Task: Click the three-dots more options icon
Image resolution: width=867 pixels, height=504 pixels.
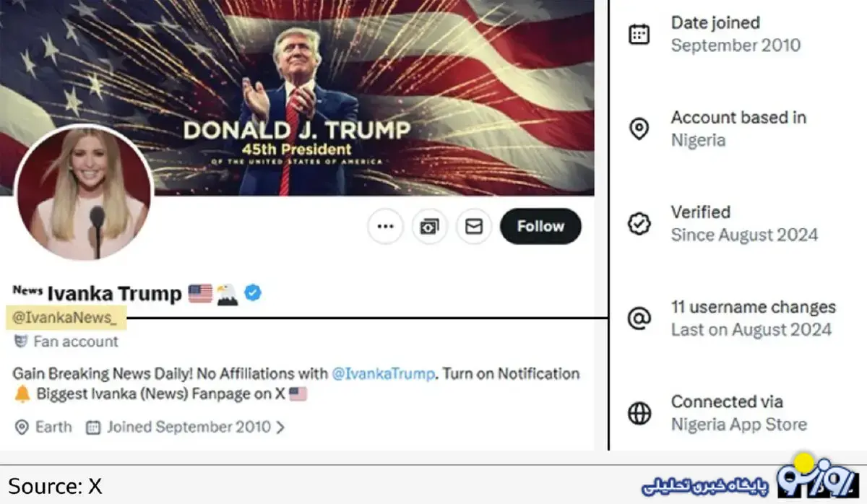Action: 385,227
